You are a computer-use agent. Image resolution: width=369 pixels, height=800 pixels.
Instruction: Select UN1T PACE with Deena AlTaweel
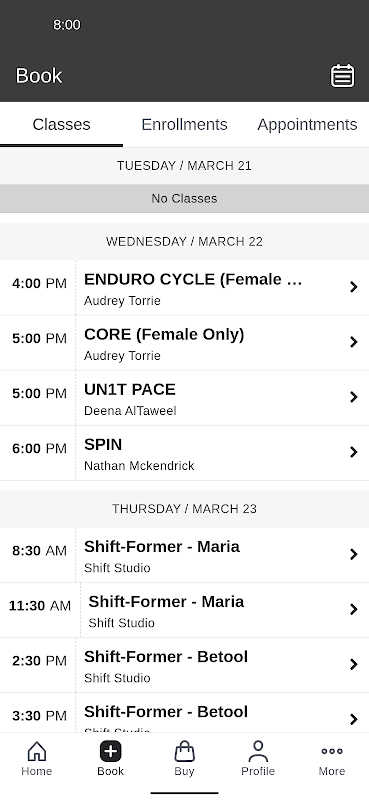pos(184,398)
